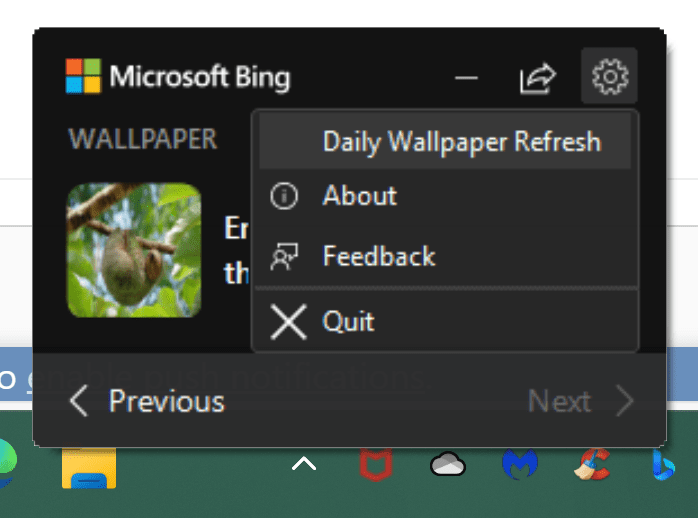This screenshot has height=518, width=698.
Task: Open Malwarebytes tray icon
Action: [x=519, y=464]
